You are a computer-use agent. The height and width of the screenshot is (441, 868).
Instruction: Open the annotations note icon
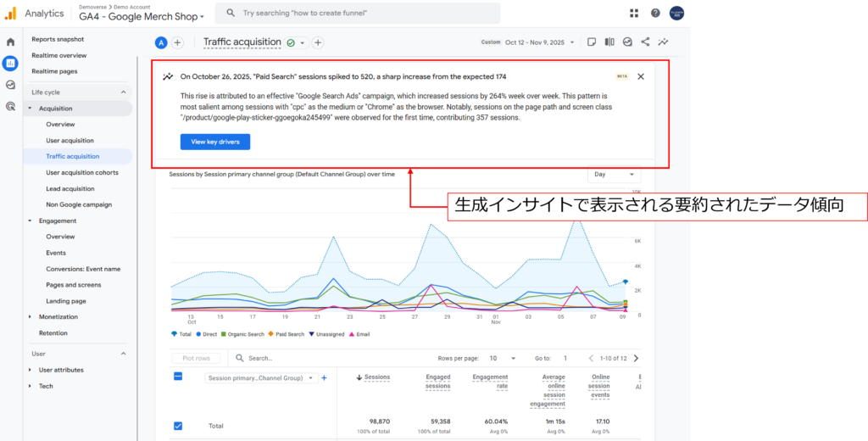592,42
